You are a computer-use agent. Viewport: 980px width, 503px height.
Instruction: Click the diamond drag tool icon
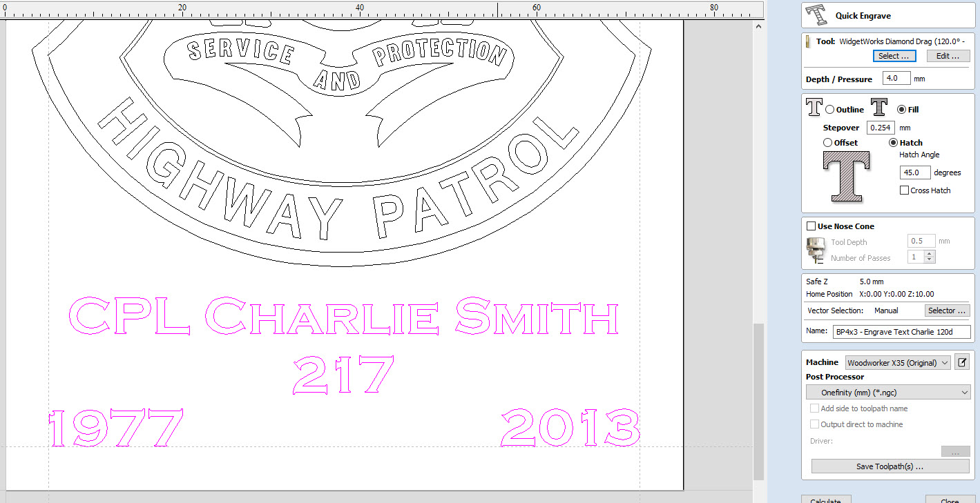tap(808, 42)
